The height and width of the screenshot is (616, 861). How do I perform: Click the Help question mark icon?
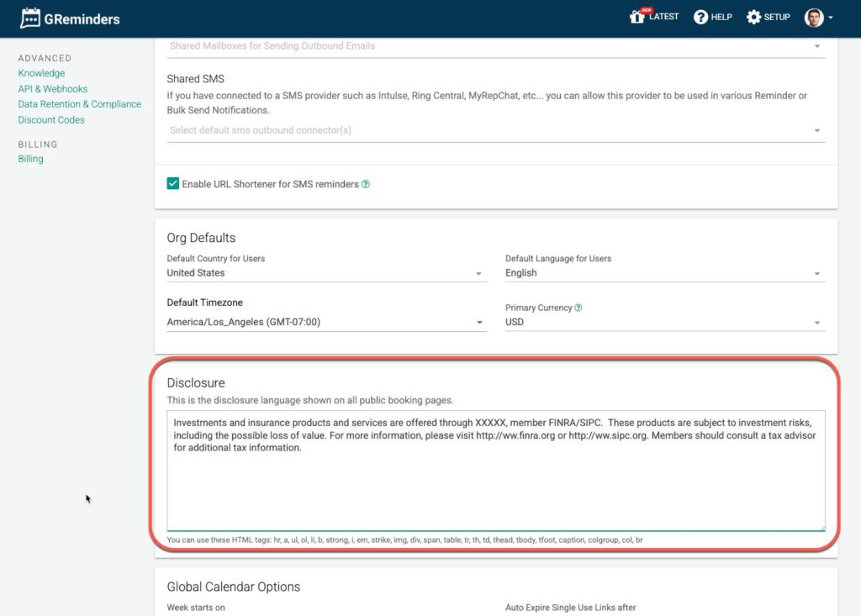(700, 17)
